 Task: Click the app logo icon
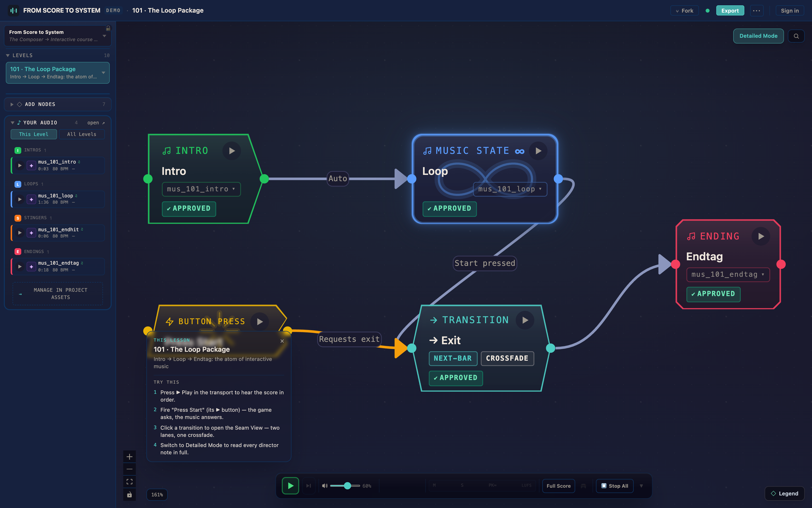pyautogui.click(x=14, y=10)
